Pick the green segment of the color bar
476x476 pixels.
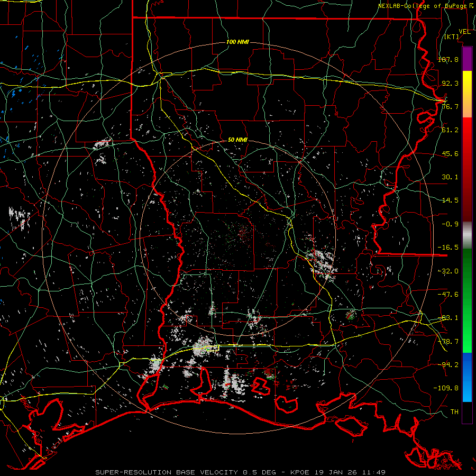click(467, 300)
